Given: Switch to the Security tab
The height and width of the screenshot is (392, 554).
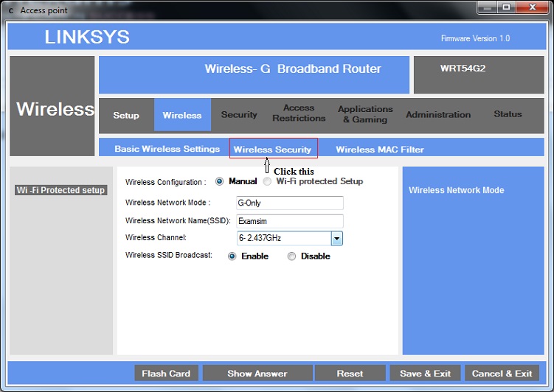Looking at the screenshot, I should tap(239, 115).
